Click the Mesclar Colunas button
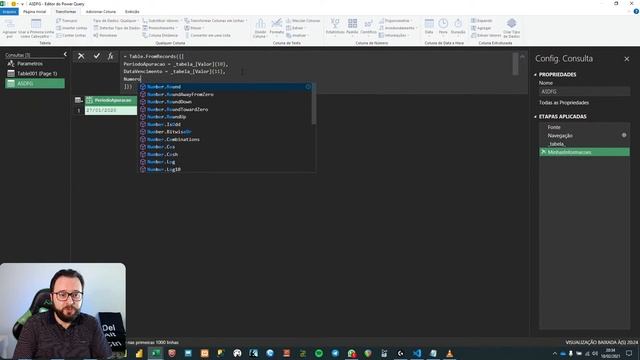Image resolution: width=640 pixels, height=360 pixels. [x=303, y=20]
